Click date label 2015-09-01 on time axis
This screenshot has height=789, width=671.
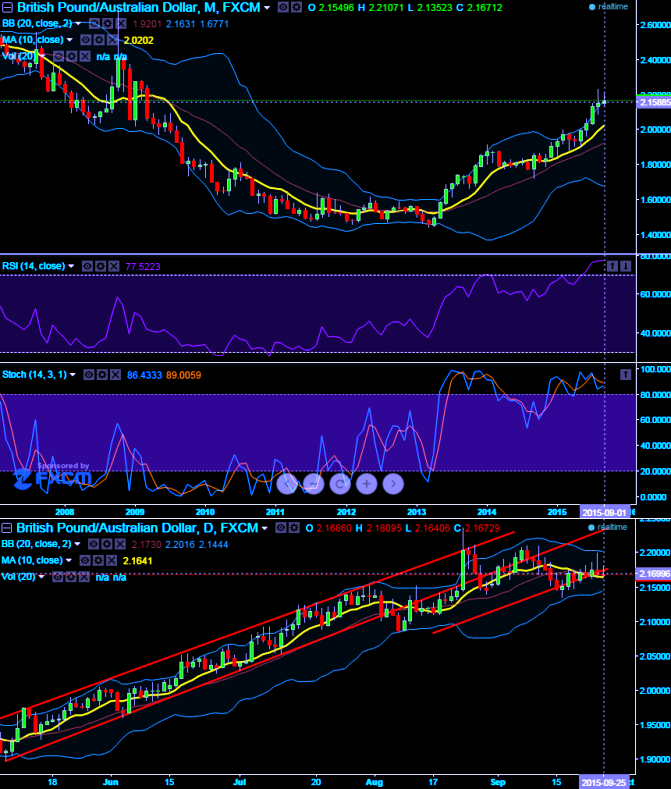606,512
